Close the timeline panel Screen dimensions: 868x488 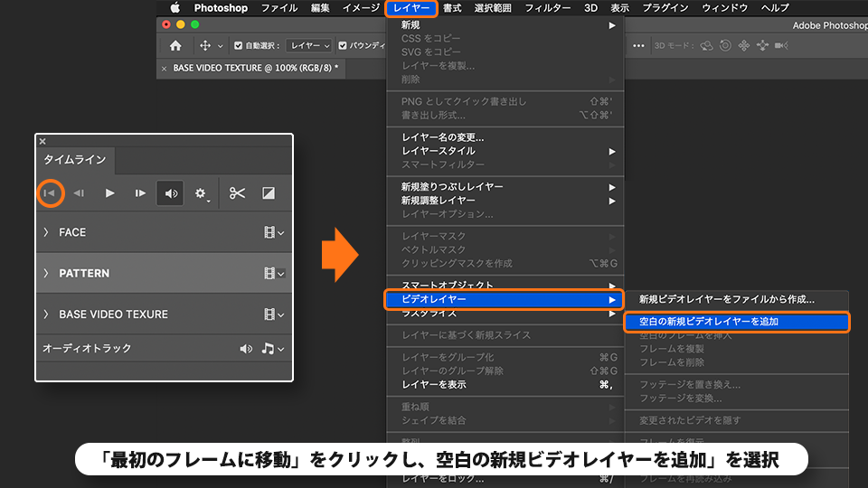pyautogui.click(x=42, y=141)
